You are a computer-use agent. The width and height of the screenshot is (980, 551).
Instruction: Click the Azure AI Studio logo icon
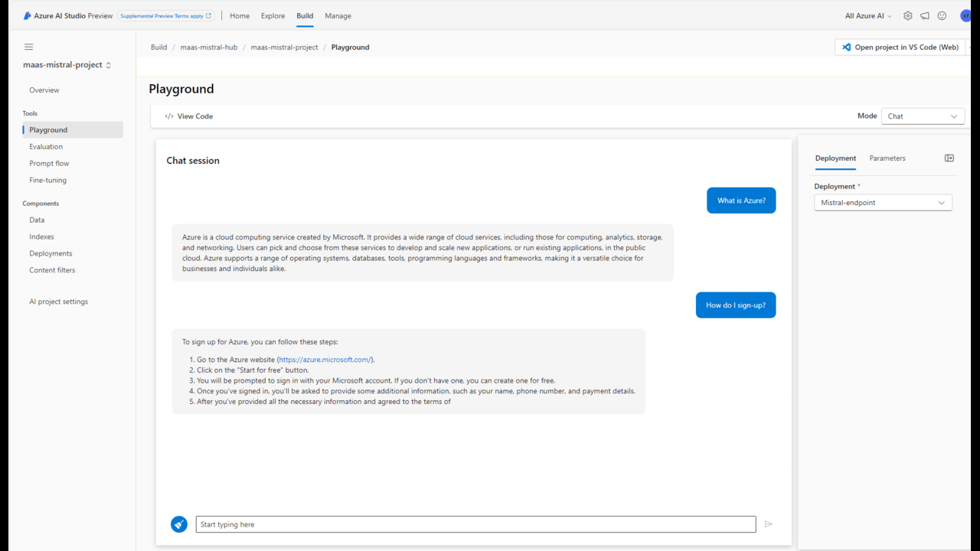pyautogui.click(x=28, y=15)
